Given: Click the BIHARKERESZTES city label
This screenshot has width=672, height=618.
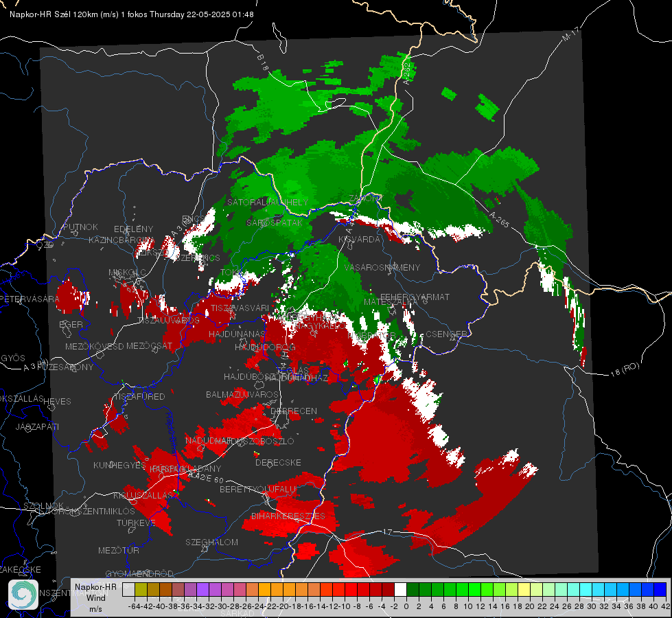Looking at the screenshot, I should point(288,516).
